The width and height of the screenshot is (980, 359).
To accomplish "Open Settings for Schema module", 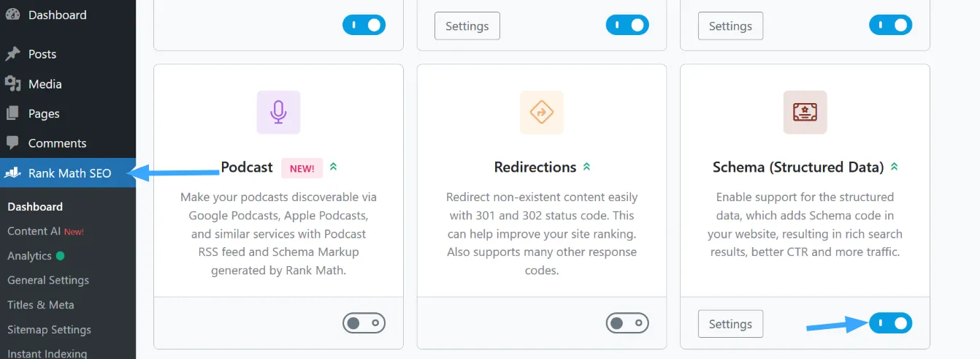I will [730, 324].
